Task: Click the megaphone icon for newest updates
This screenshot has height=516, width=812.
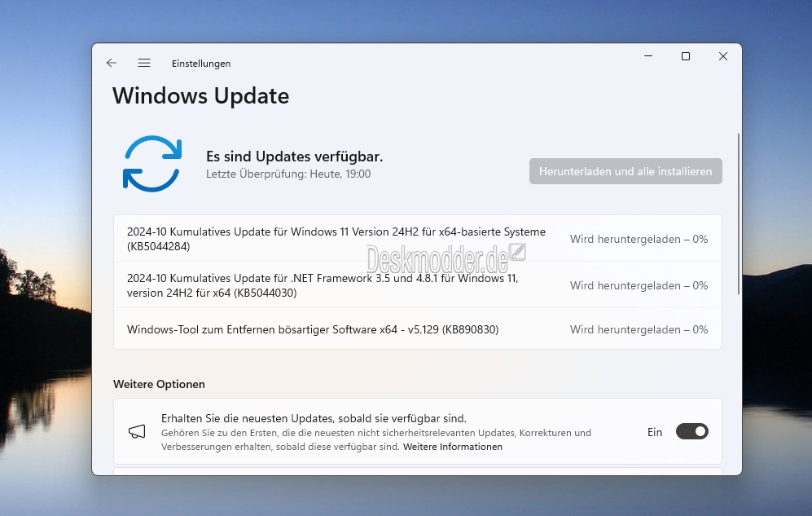Action: click(x=137, y=431)
